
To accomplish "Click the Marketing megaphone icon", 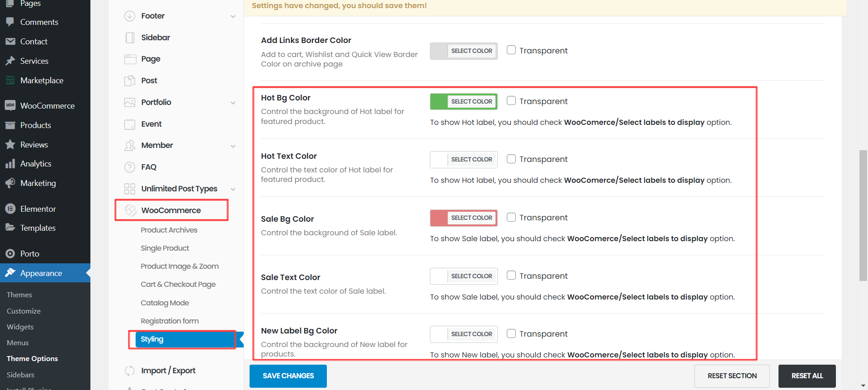I will click(x=10, y=183).
